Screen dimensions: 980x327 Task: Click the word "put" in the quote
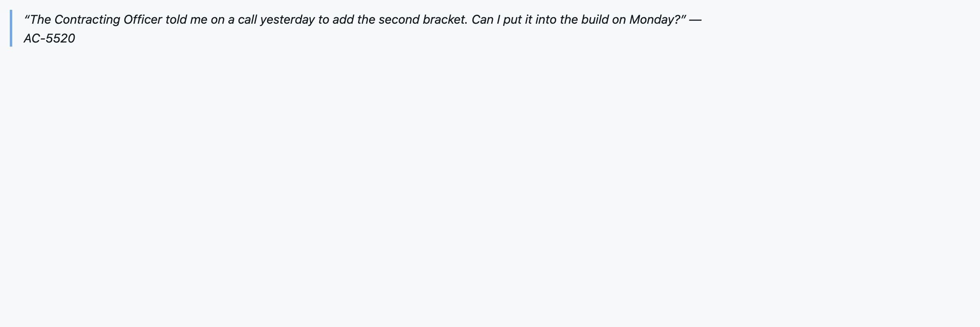coord(512,20)
